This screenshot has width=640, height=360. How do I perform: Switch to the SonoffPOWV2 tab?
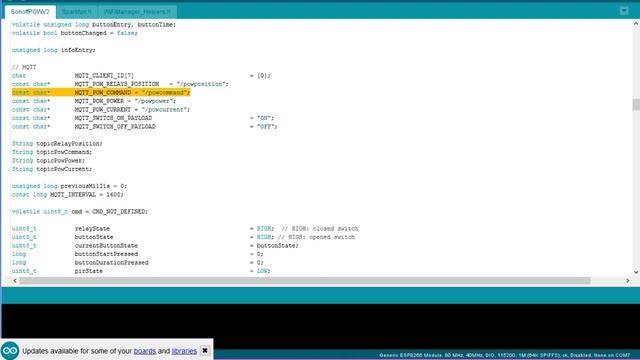click(x=30, y=12)
